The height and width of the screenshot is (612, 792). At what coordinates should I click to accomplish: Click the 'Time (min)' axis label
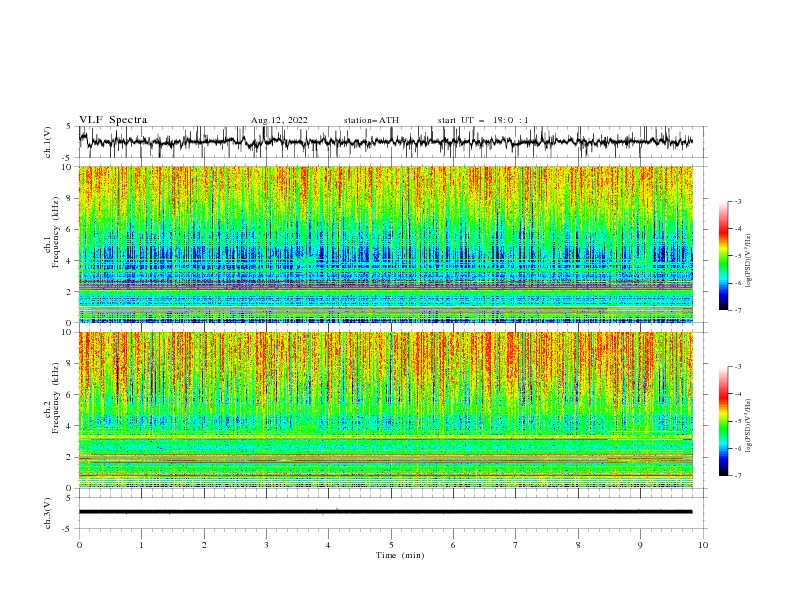click(400, 555)
